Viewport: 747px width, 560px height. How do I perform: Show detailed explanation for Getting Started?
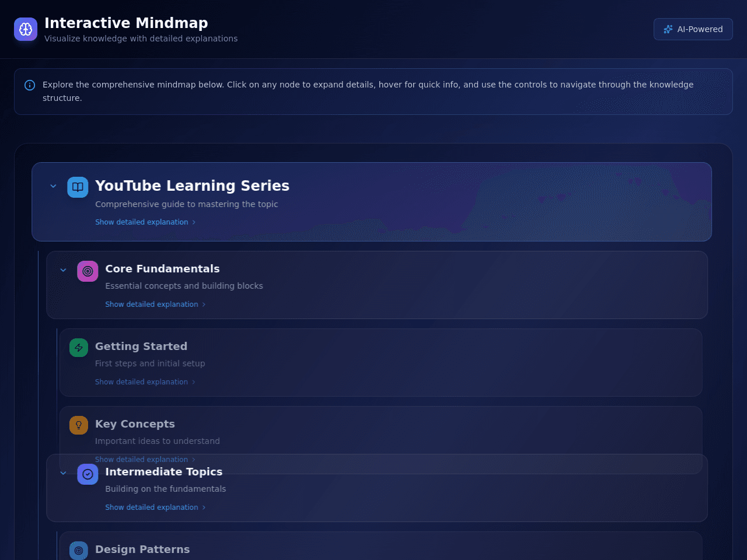[145, 382]
